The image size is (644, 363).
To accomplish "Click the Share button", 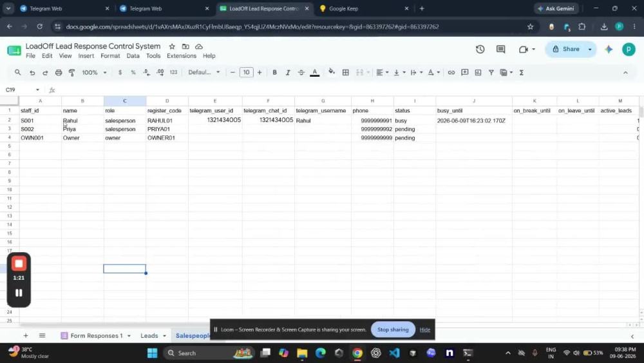I will [566, 50].
